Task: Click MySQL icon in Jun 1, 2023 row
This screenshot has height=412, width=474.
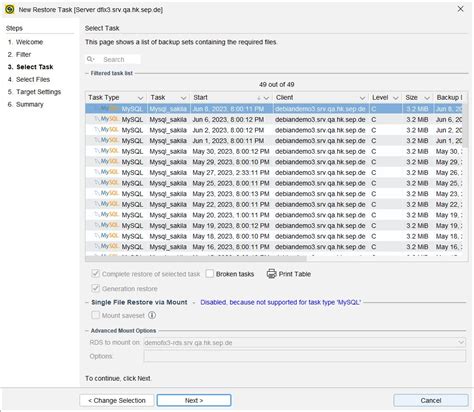Action: coord(107,140)
